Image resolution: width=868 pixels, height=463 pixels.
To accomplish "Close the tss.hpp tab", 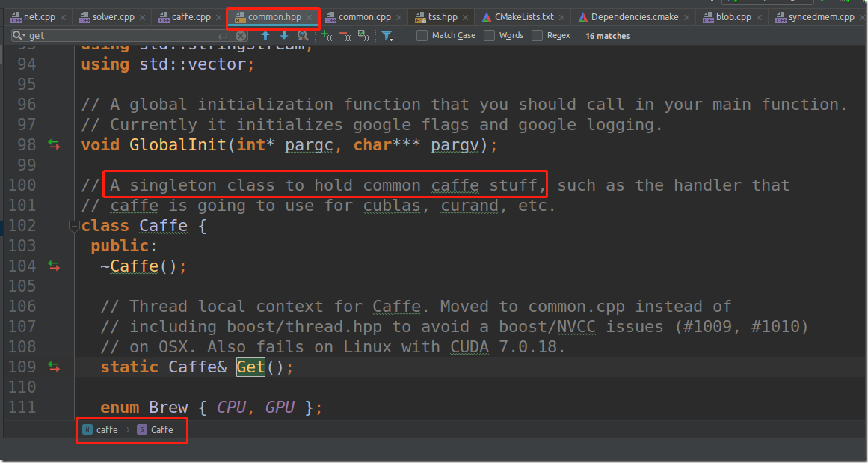I will [x=465, y=18].
